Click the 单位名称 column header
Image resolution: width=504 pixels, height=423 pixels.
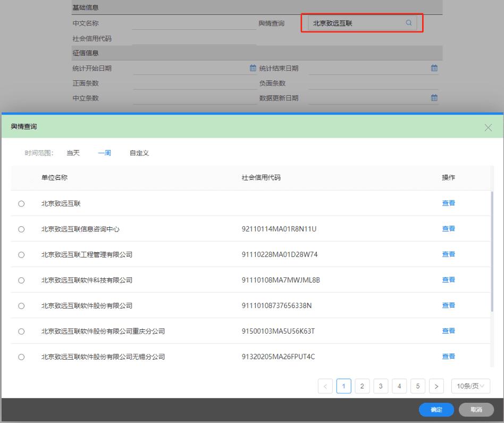tap(54, 178)
